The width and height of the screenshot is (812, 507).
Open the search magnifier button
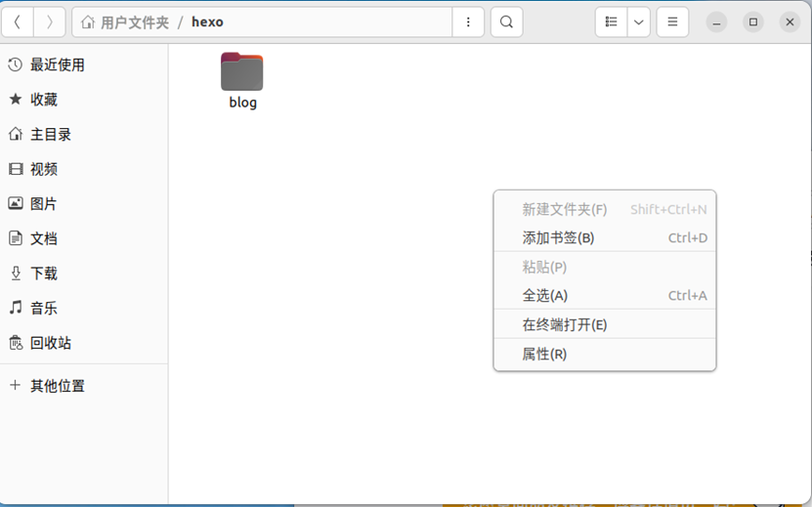[x=506, y=21]
